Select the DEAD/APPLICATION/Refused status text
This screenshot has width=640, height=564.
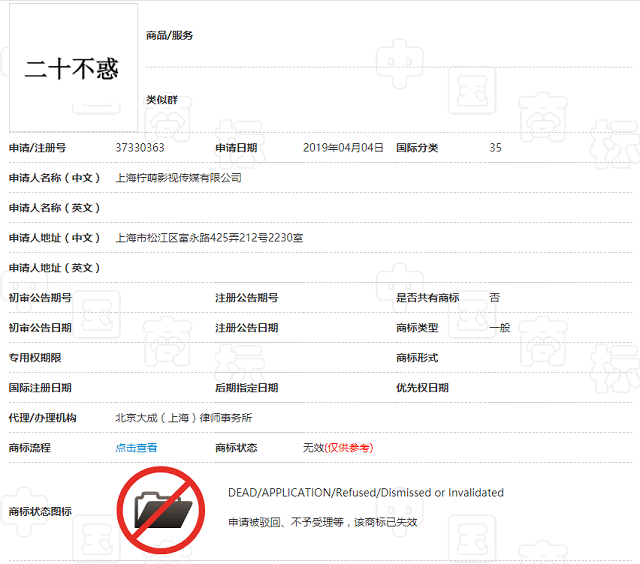point(366,493)
